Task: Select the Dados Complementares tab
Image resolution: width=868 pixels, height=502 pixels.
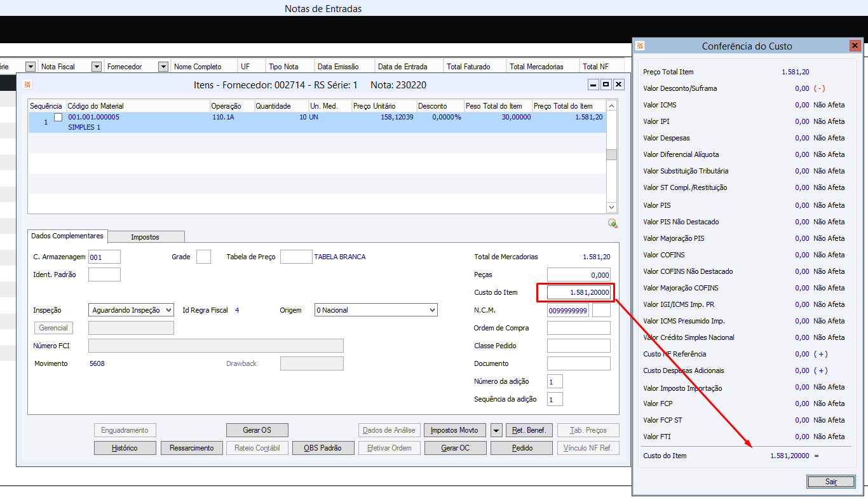Action: coord(67,236)
